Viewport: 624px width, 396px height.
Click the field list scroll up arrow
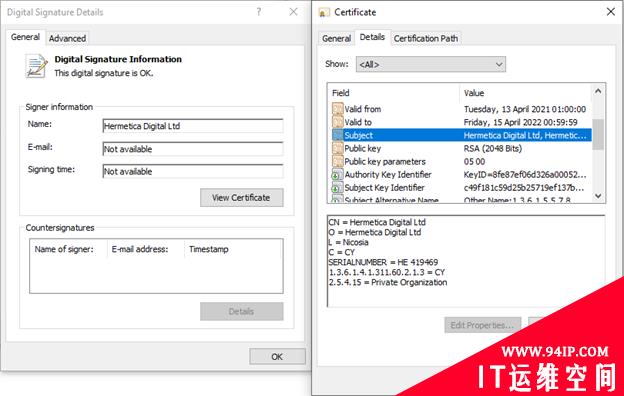(598, 91)
